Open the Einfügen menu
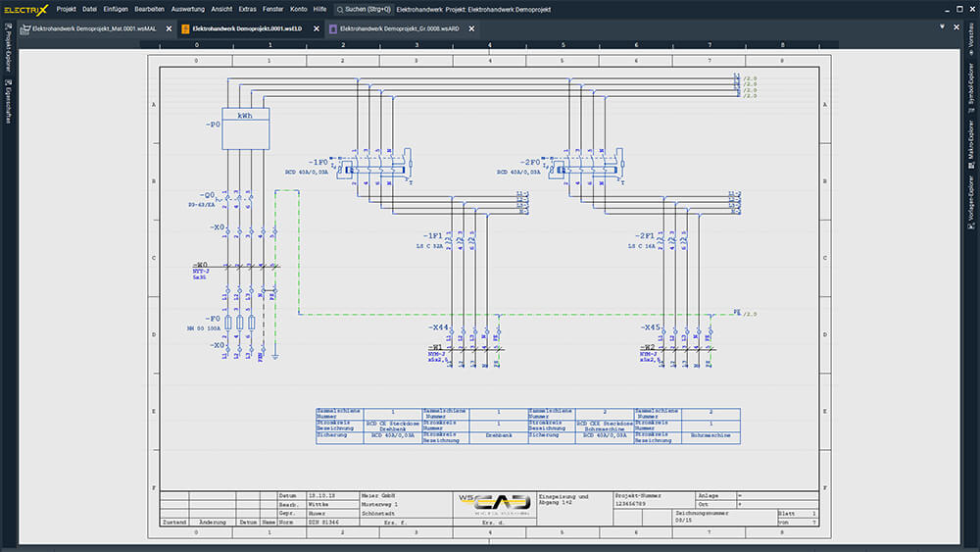 tap(116, 8)
